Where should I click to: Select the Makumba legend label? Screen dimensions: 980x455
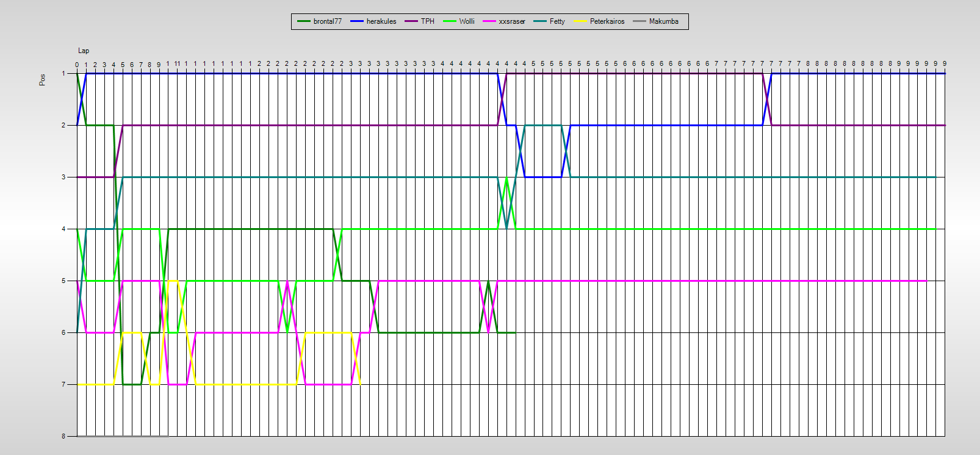click(664, 21)
